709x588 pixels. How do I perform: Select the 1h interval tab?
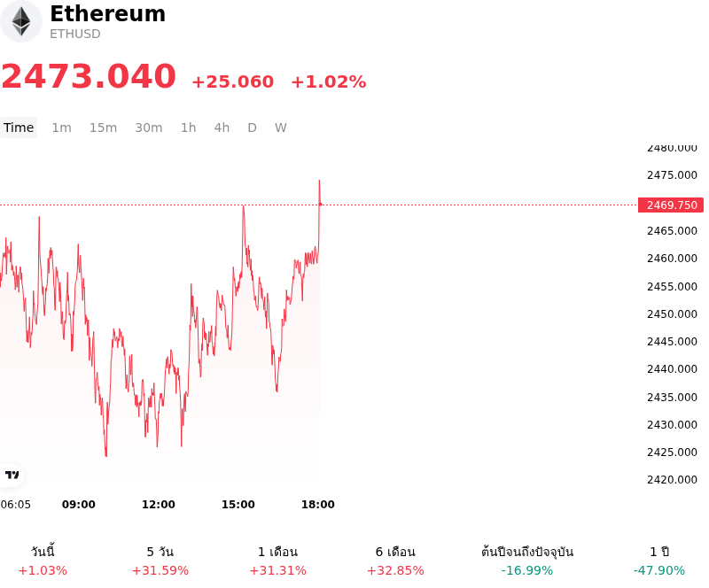(x=189, y=128)
